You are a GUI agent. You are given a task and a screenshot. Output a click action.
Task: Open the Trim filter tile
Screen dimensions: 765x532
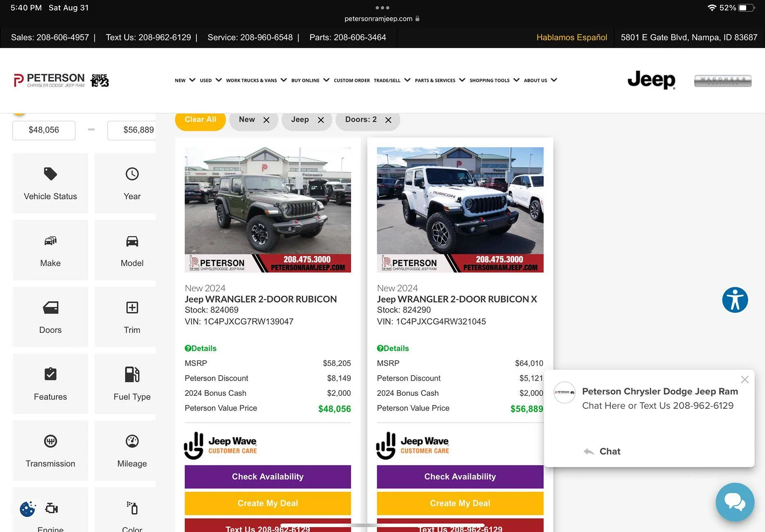pyautogui.click(x=125, y=317)
